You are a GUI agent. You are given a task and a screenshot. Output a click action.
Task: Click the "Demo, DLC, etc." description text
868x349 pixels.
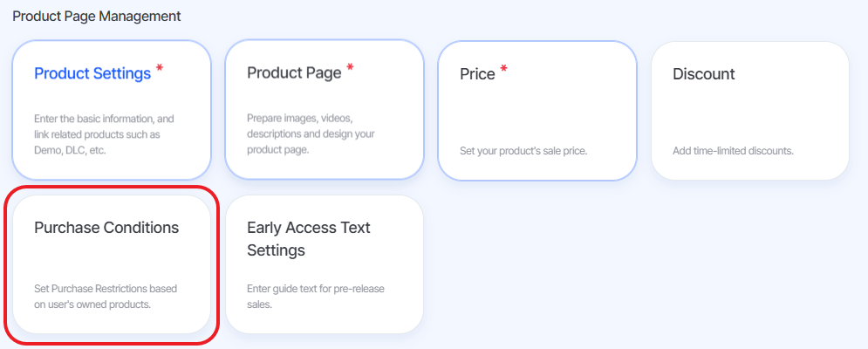pyautogui.click(x=70, y=150)
